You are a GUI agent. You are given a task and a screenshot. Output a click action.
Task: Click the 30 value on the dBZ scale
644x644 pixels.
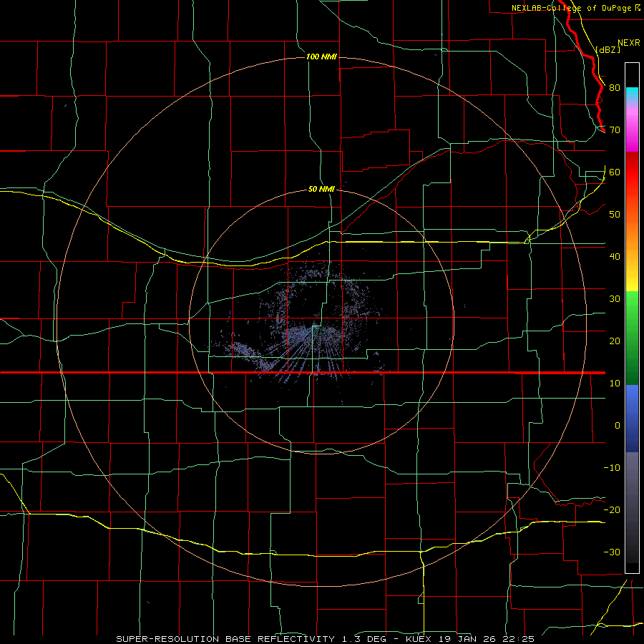(x=615, y=298)
